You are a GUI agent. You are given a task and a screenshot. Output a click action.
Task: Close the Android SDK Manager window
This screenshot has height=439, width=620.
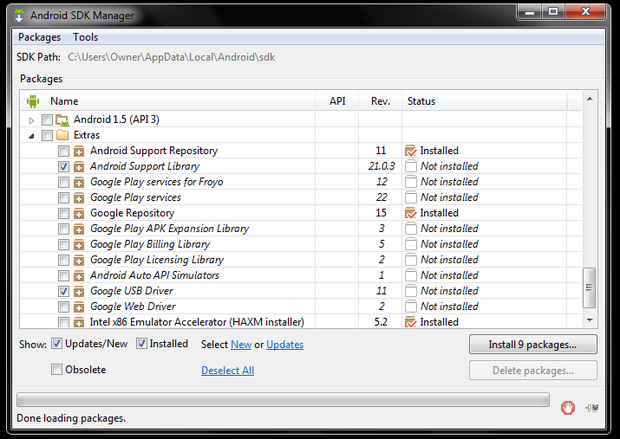click(585, 12)
